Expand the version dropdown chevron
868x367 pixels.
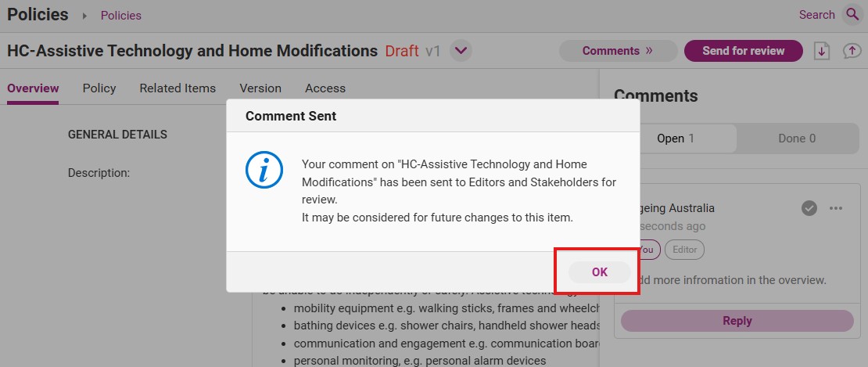tap(461, 51)
